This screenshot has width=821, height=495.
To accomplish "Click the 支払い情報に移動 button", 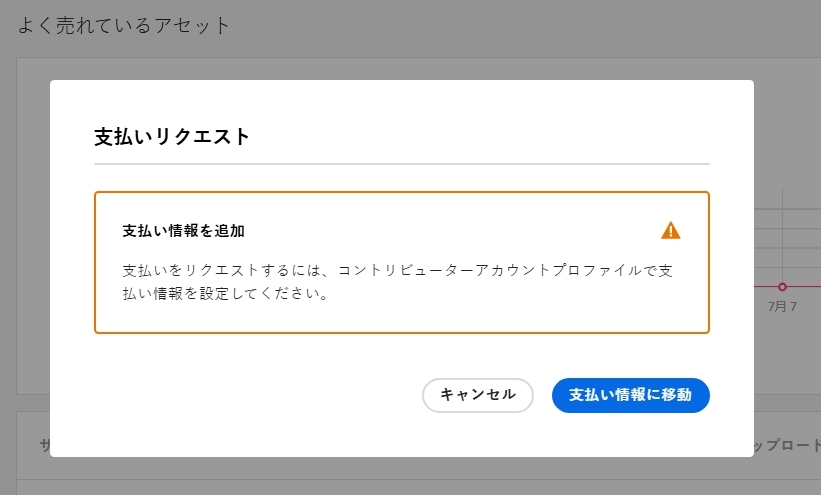I will point(630,395).
